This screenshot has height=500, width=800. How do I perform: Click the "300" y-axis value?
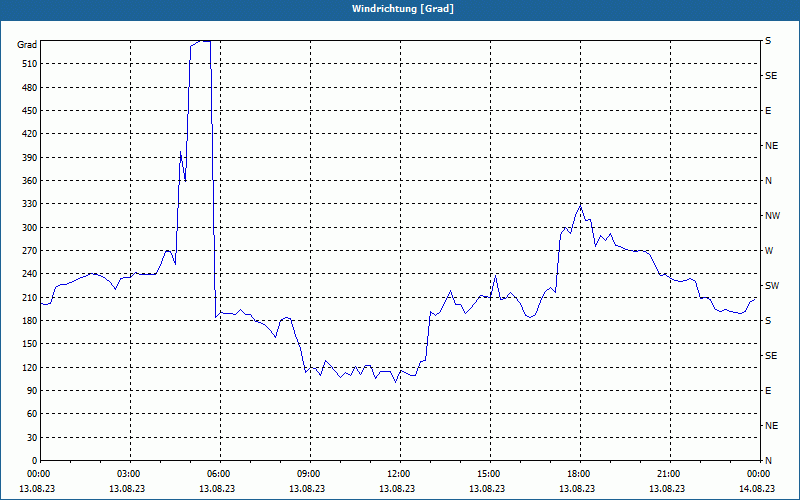click(x=29, y=227)
